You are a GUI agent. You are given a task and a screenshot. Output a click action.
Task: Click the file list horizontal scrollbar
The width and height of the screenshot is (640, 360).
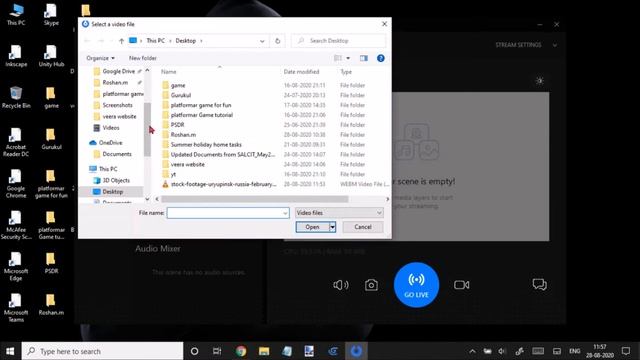255,199
